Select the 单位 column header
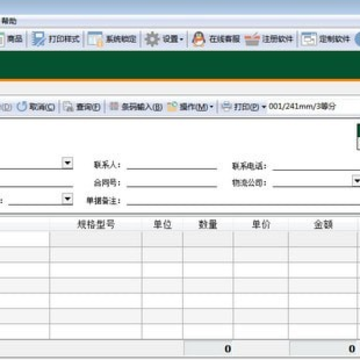Screen dimensions: 360x360 tap(162, 225)
